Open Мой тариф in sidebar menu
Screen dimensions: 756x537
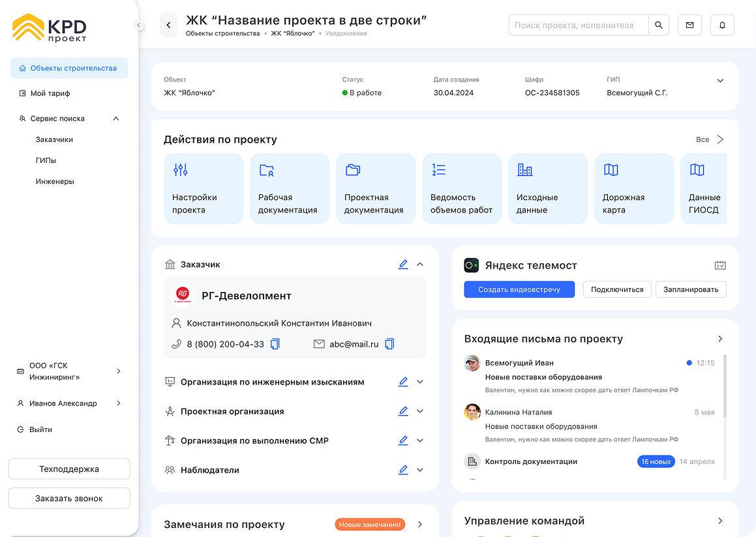pos(50,93)
